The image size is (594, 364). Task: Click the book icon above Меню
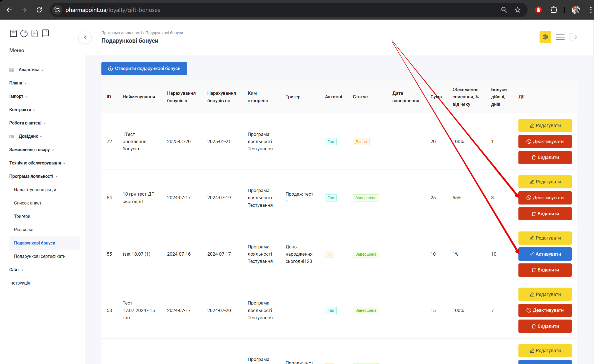45,33
